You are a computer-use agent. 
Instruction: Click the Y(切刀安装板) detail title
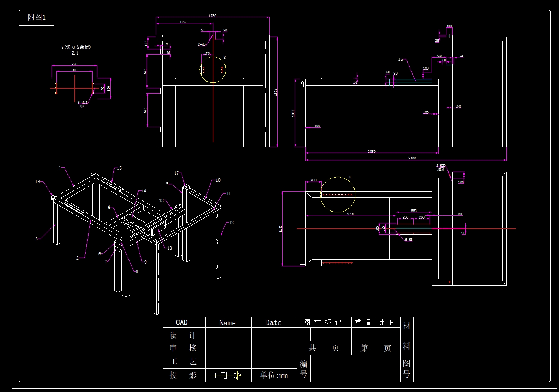point(76,47)
